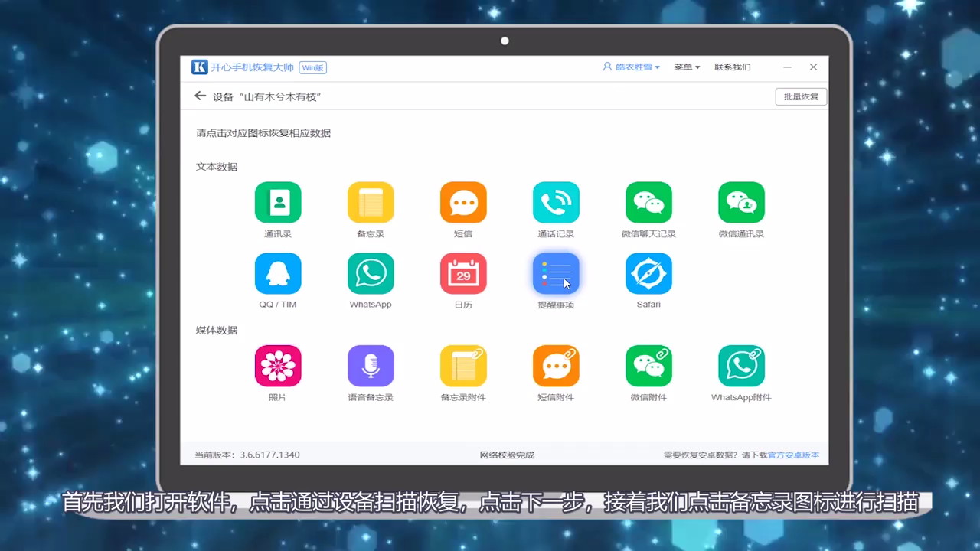Click the QQ / TIM recovery icon

click(x=278, y=272)
